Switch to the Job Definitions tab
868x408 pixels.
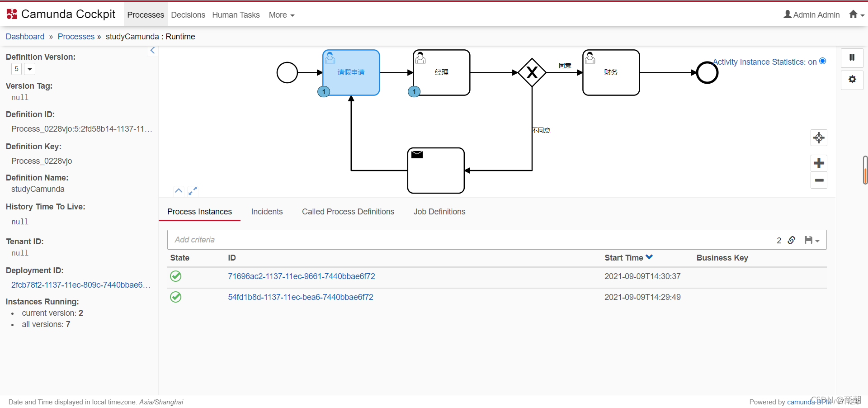point(439,212)
